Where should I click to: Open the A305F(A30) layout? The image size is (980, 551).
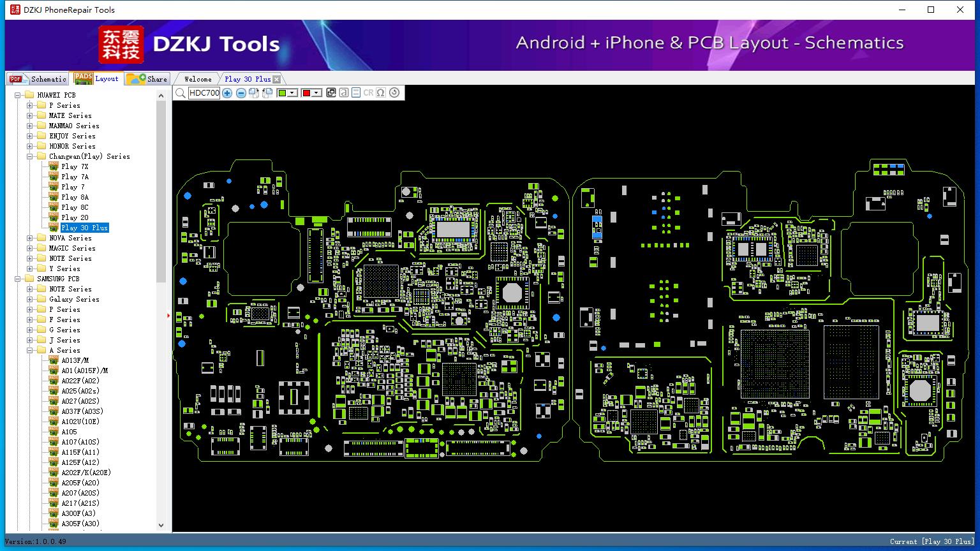tap(80, 524)
